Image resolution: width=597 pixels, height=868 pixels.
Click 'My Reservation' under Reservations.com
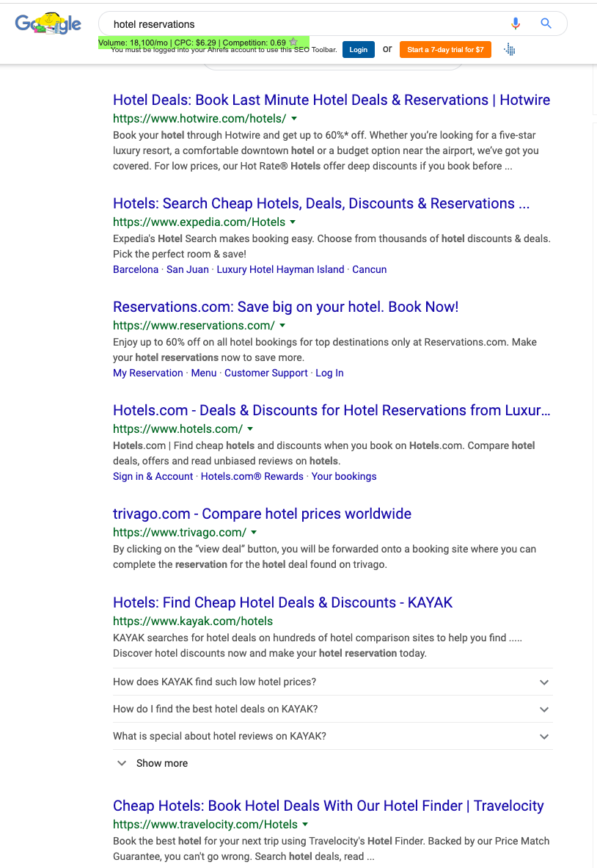pyautogui.click(x=147, y=373)
